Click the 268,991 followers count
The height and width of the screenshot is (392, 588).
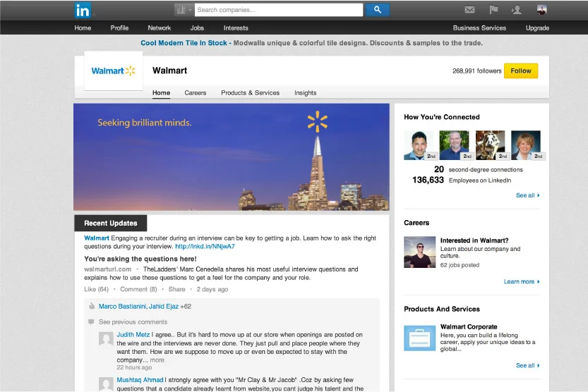click(476, 71)
